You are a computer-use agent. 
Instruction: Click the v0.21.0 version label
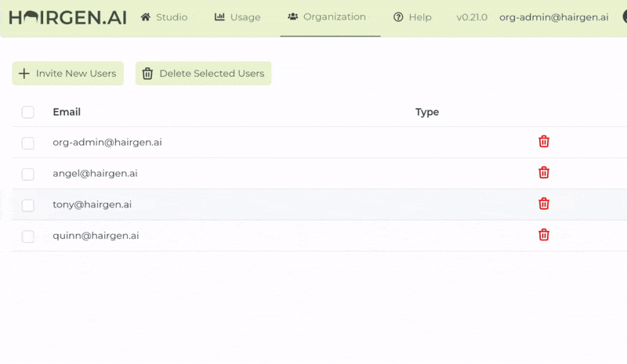pyautogui.click(x=472, y=17)
